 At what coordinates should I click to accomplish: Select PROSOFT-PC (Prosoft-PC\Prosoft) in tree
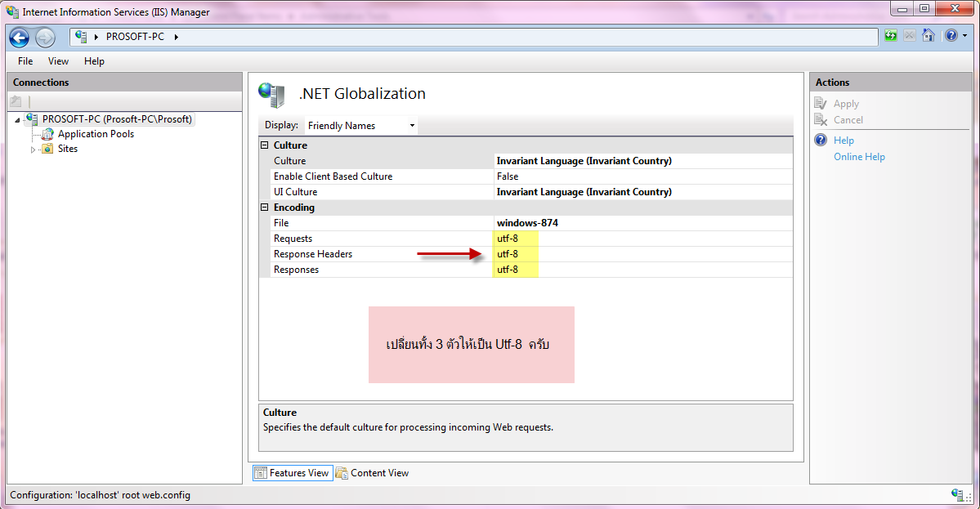click(x=117, y=119)
